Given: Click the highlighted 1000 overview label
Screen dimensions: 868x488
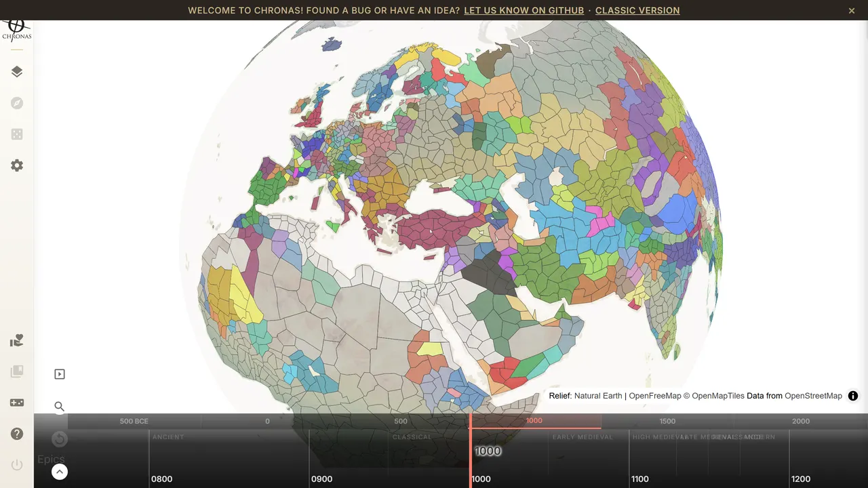Looking at the screenshot, I should click(534, 421).
